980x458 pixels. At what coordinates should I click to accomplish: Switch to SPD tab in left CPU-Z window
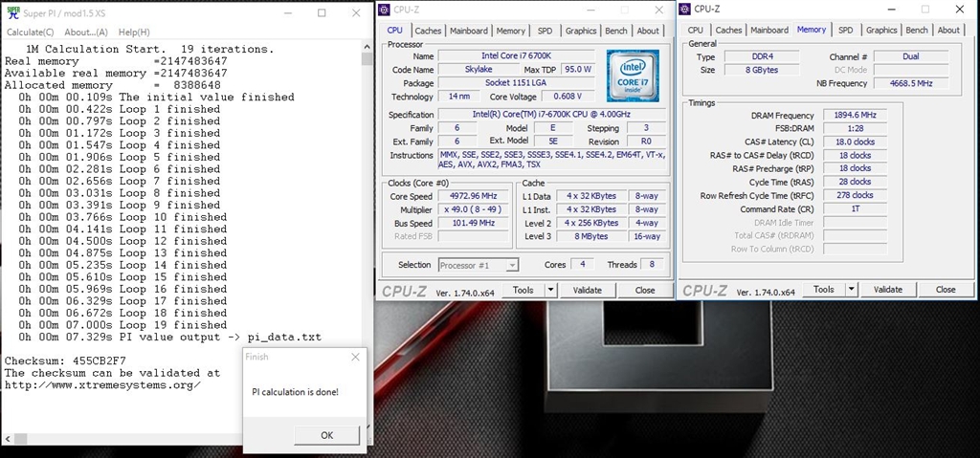click(x=545, y=31)
